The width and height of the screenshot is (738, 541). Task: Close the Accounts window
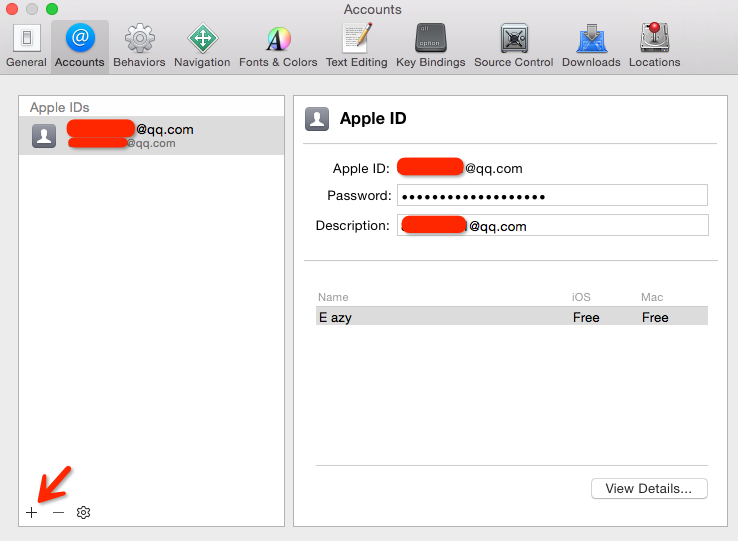click(x=12, y=9)
